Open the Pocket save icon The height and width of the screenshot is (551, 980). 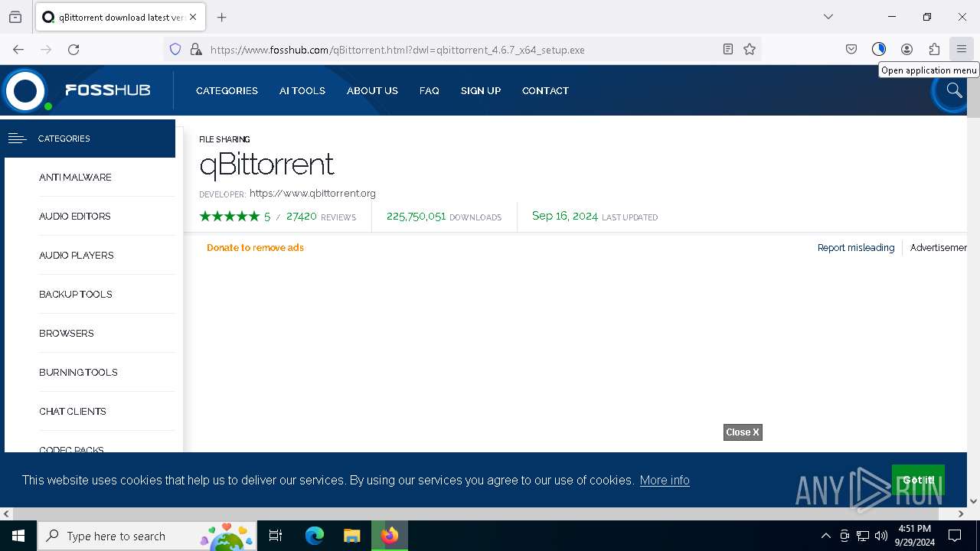[851, 50]
